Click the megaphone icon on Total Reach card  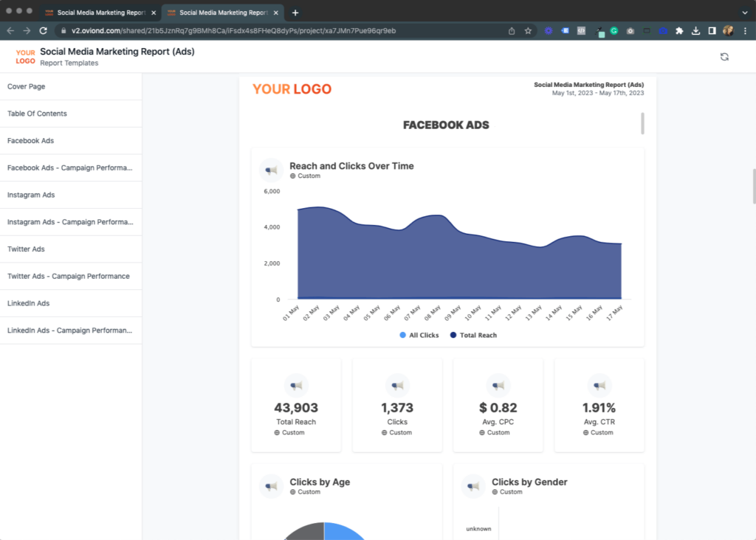coord(296,385)
